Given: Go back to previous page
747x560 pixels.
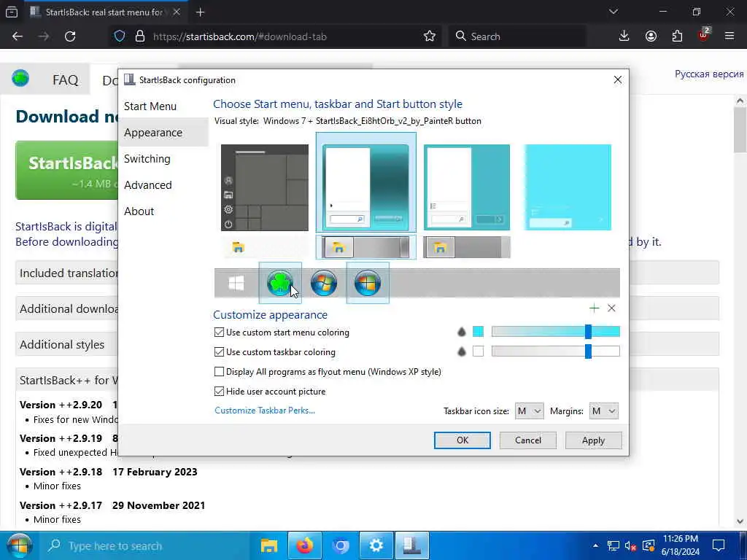Looking at the screenshot, I should 18,36.
